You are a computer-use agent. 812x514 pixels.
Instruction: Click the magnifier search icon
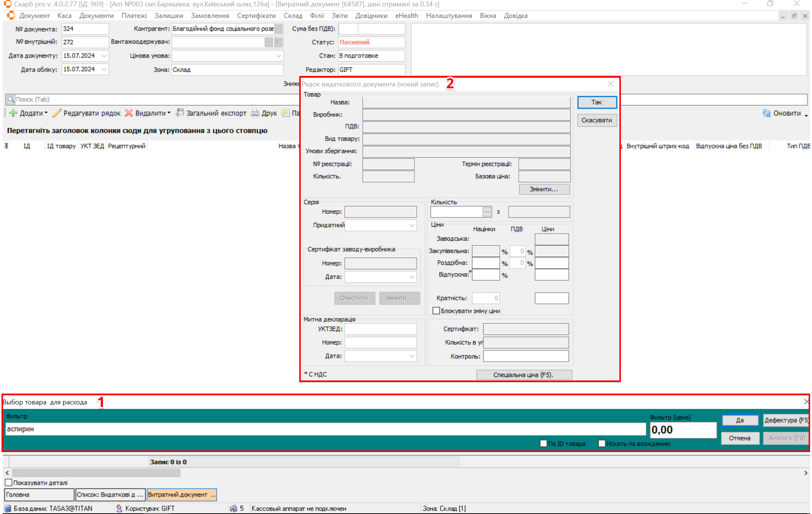(11, 100)
